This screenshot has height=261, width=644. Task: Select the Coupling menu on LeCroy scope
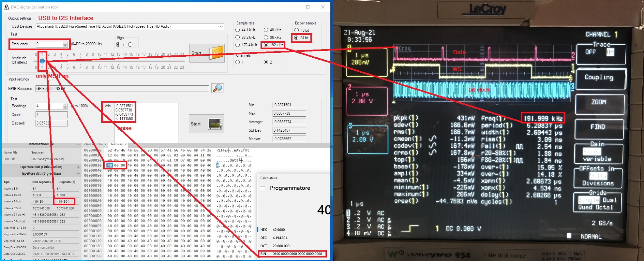pyautogui.click(x=600, y=78)
